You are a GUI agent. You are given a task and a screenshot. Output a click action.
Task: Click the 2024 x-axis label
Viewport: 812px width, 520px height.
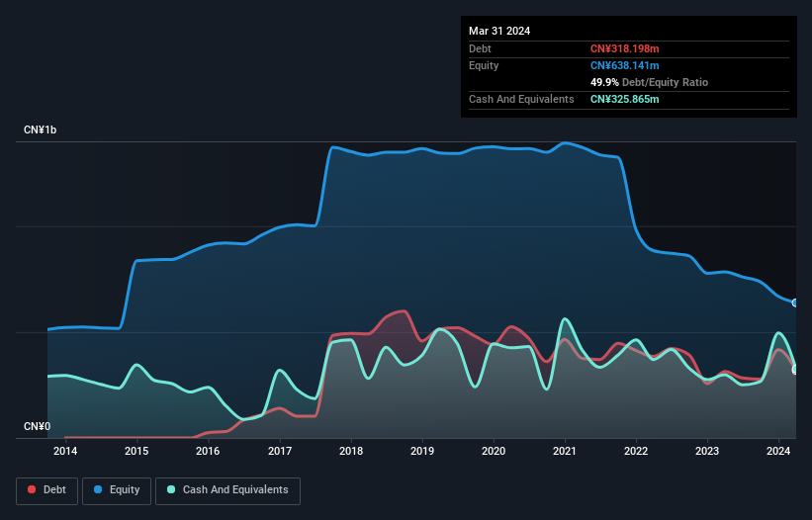click(x=778, y=451)
